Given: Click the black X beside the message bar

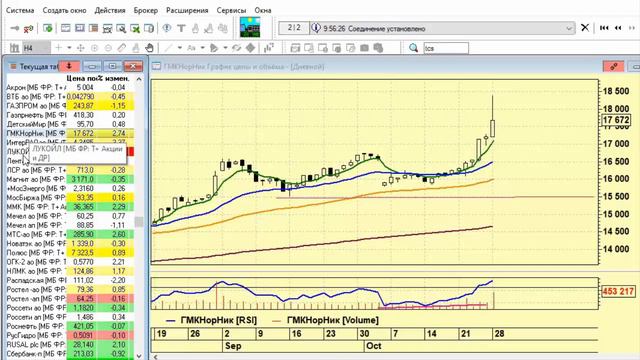Looking at the screenshot, I should pyautogui.click(x=585, y=28).
